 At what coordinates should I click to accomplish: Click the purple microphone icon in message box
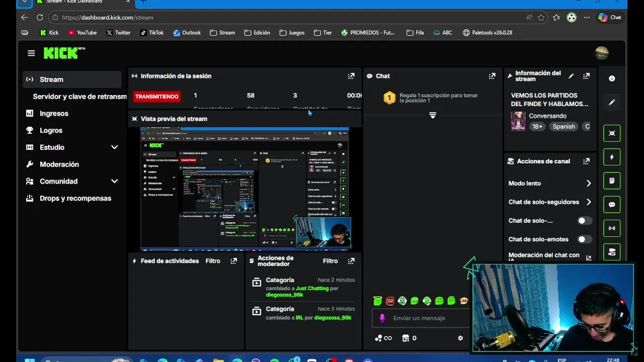coord(382,318)
